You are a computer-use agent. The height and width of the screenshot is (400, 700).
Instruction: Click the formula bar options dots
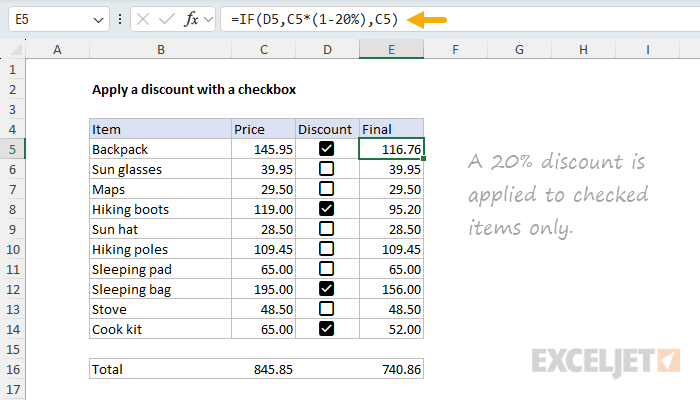[120, 19]
